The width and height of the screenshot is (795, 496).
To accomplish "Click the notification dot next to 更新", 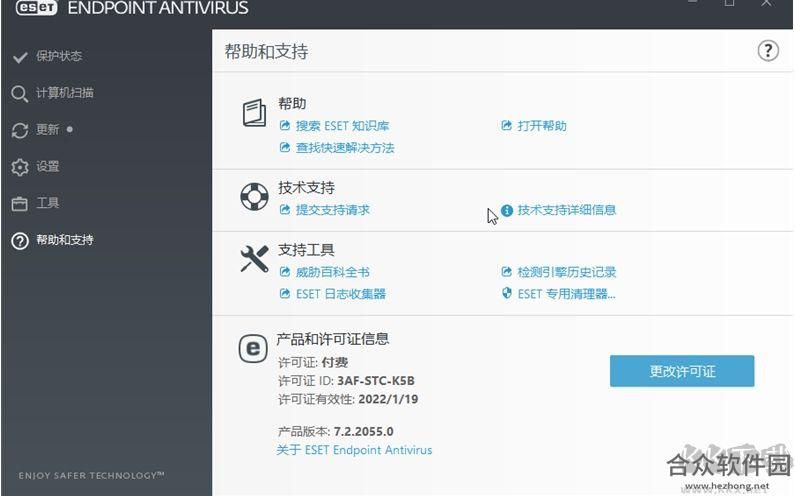I will pos(69,129).
